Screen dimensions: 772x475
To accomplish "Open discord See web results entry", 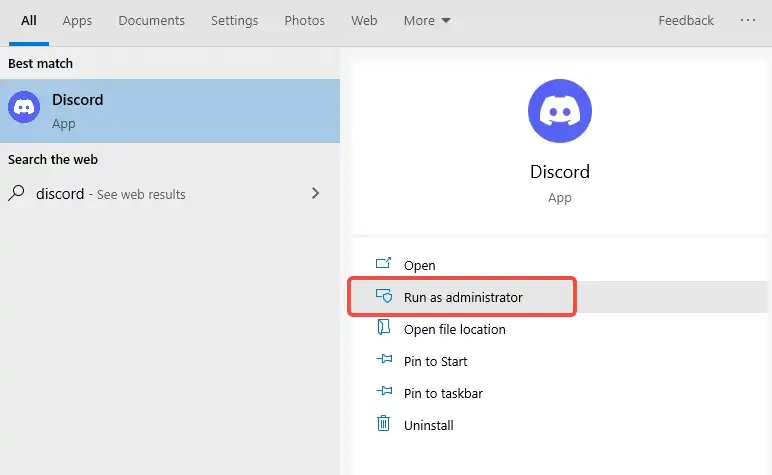I will tap(170, 194).
